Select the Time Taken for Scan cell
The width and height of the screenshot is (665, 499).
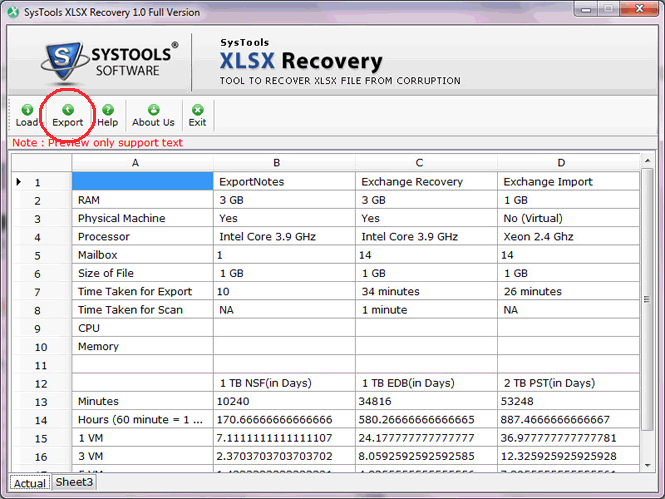click(x=142, y=309)
